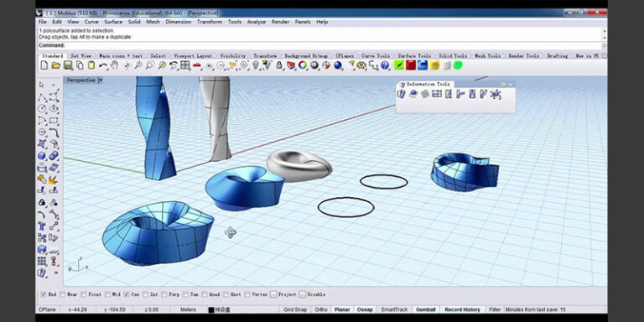Click the red material swatch icon
Screen dimensions: 644x322
click(411, 65)
